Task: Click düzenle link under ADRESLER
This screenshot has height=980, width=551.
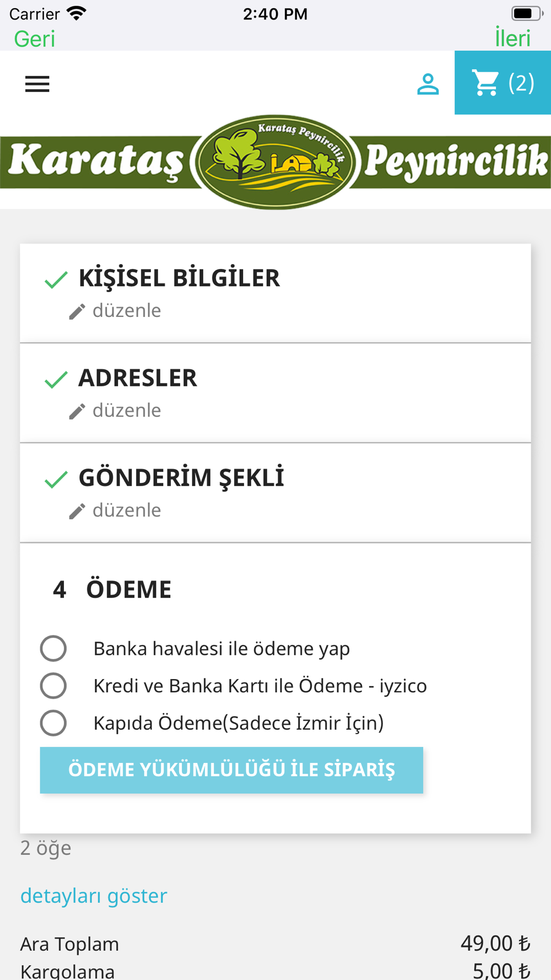Action: coord(127,411)
